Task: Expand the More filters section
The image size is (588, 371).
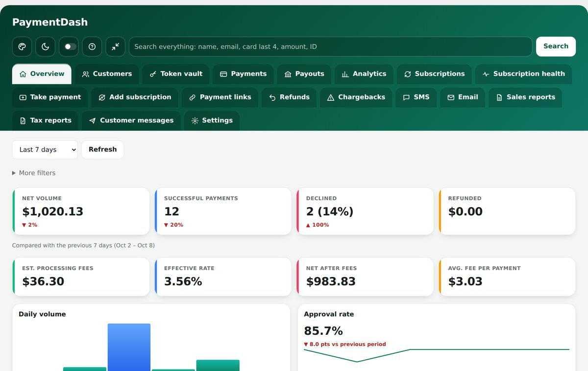Action: tap(34, 173)
